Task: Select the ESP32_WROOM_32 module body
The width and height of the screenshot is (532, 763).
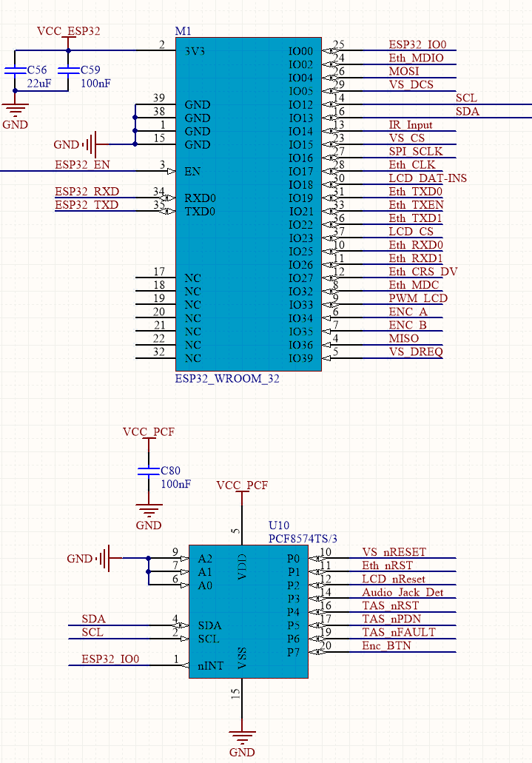Action: tap(248, 204)
